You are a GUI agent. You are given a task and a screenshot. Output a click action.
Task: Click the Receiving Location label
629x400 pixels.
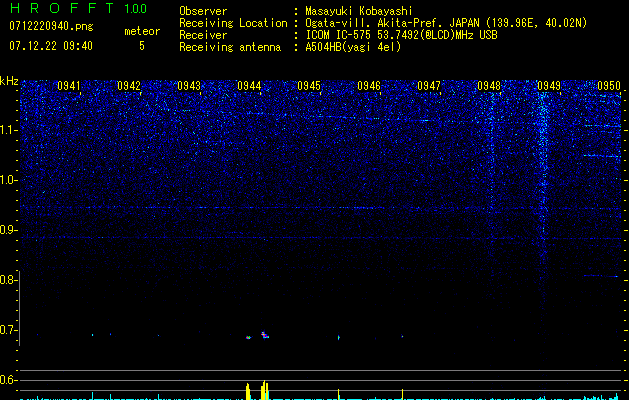click(x=233, y=23)
